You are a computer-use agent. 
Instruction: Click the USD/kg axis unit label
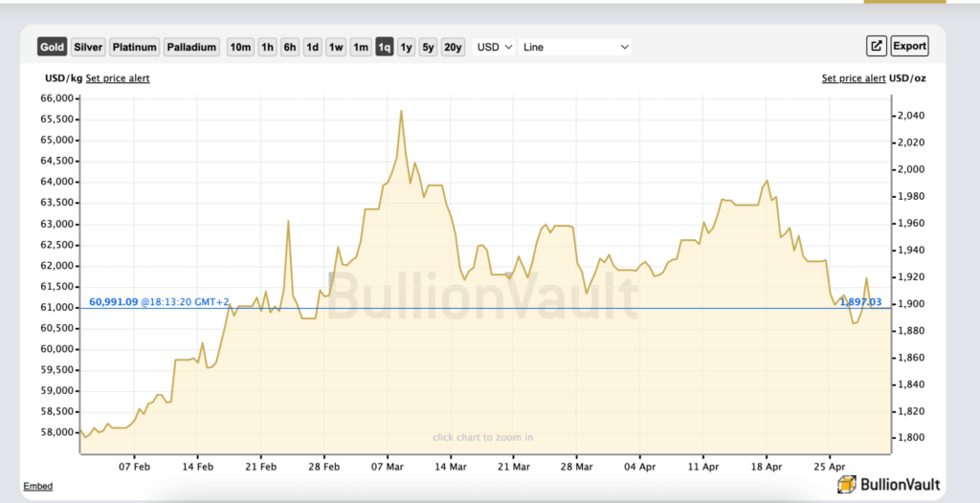click(64, 78)
